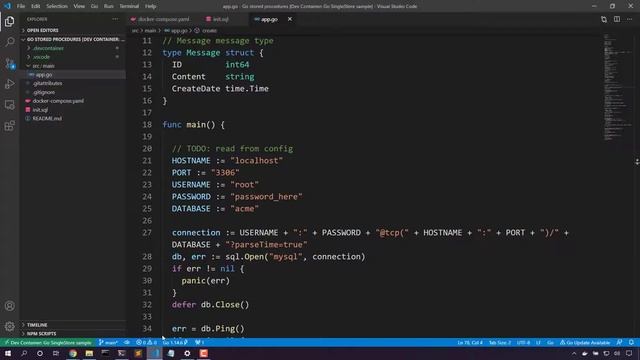Screen dimensions: 640x360
Task: Change LF end of line sequence
Action: [538, 342]
